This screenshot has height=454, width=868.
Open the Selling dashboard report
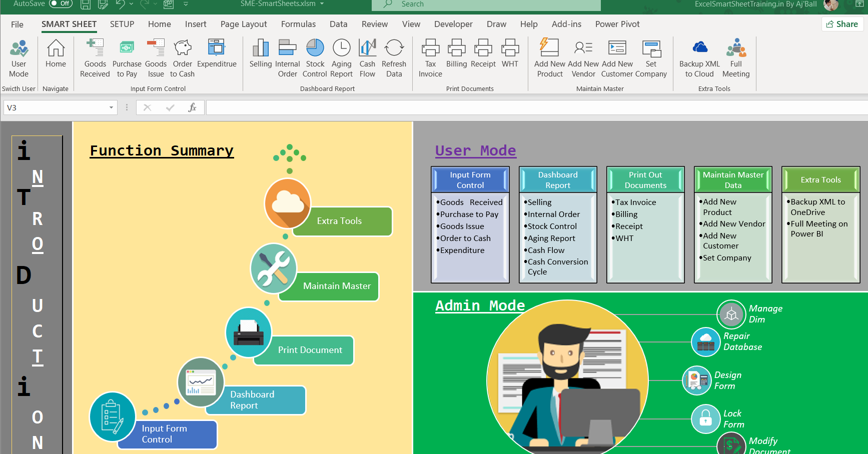point(261,53)
